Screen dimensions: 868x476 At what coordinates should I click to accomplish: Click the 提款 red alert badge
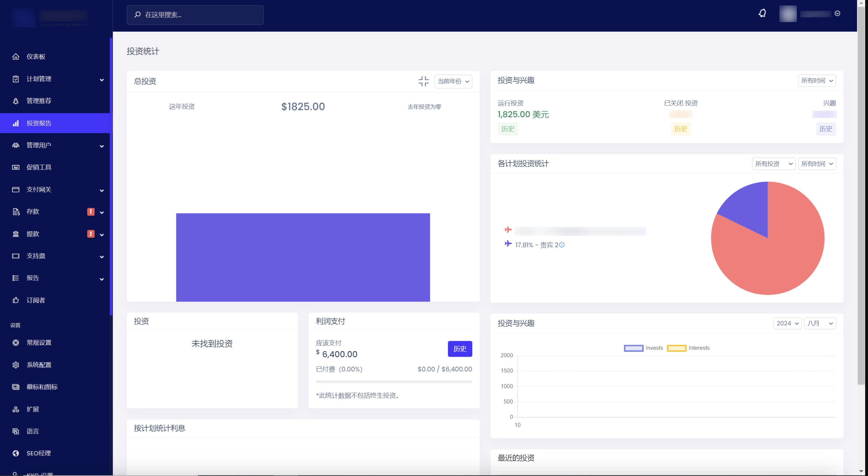point(91,234)
